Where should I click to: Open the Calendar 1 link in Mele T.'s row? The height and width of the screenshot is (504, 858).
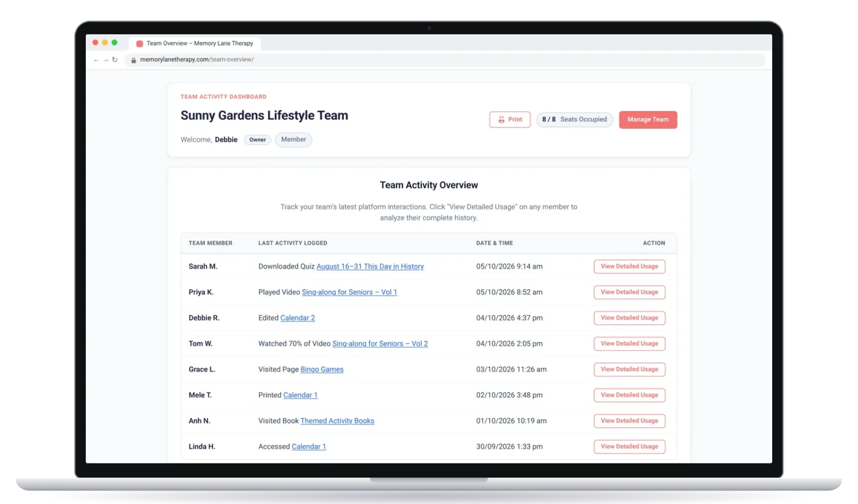pyautogui.click(x=300, y=395)
